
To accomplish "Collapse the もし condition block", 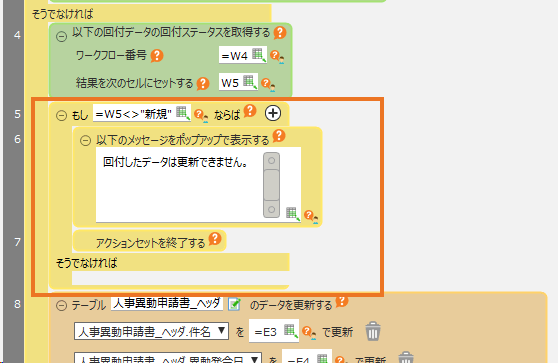I will point(61,115).
